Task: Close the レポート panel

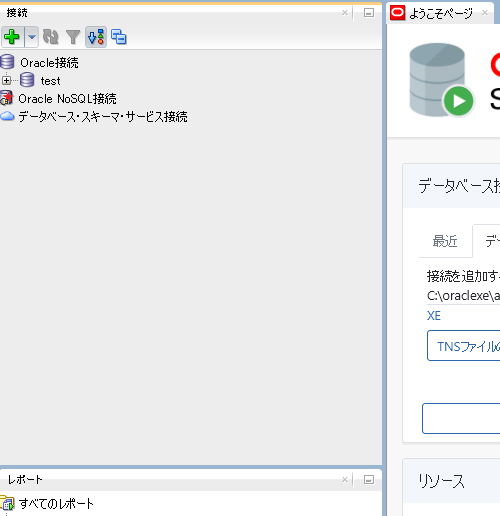Action: point(345,480)
